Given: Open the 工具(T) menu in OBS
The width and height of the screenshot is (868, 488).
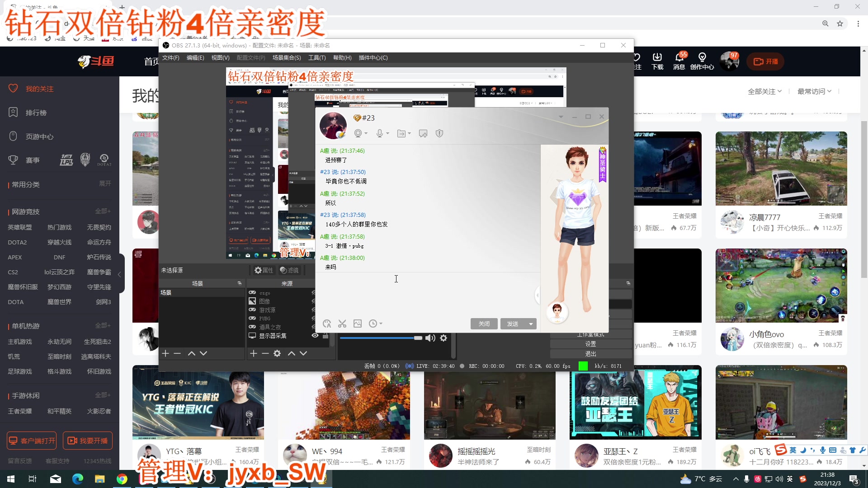Looking at the screenshot, I should [317, 58].
